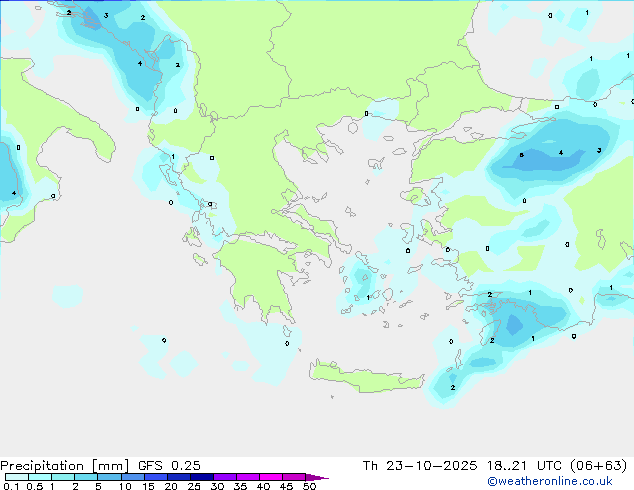Open the weatheronline.co.uk credit link
The height and width of the screenshot is (490, 634).
tap(550, 482)
